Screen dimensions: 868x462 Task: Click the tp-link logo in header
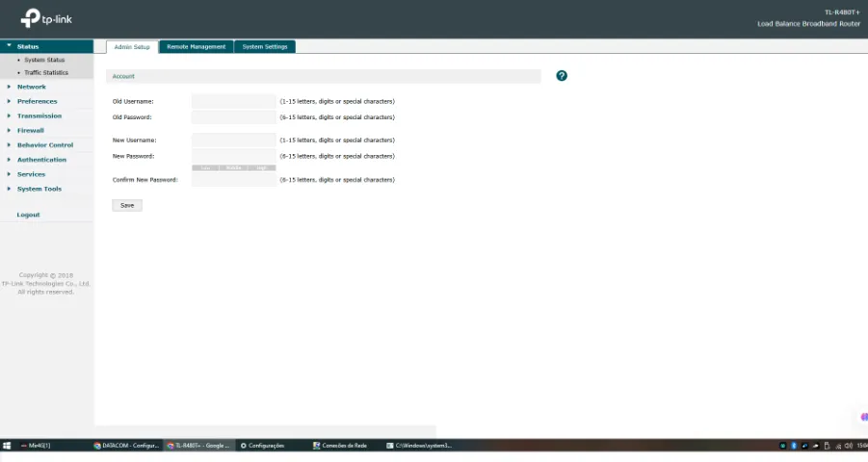pyautogui.click(x=46, y=18)
